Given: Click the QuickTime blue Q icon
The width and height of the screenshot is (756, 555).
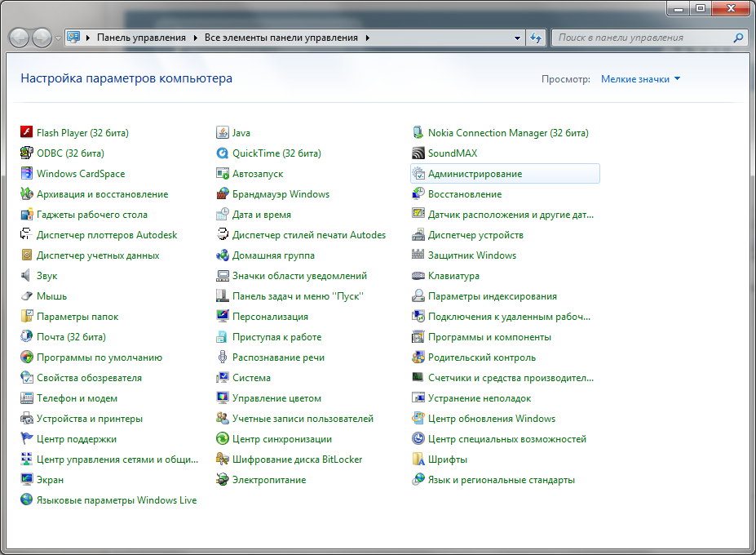Looking at the screenshot, I should pos(223,153).
